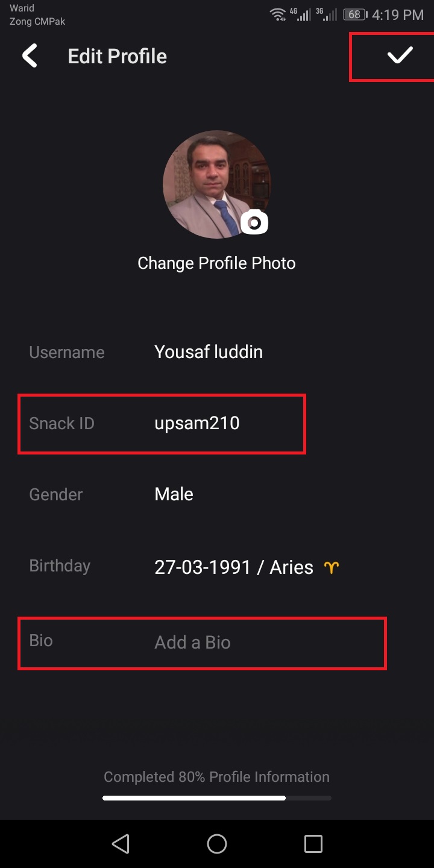Tap Completed 80% Profile Information text
Screen dimensions: 434x868
click(216, 777)
